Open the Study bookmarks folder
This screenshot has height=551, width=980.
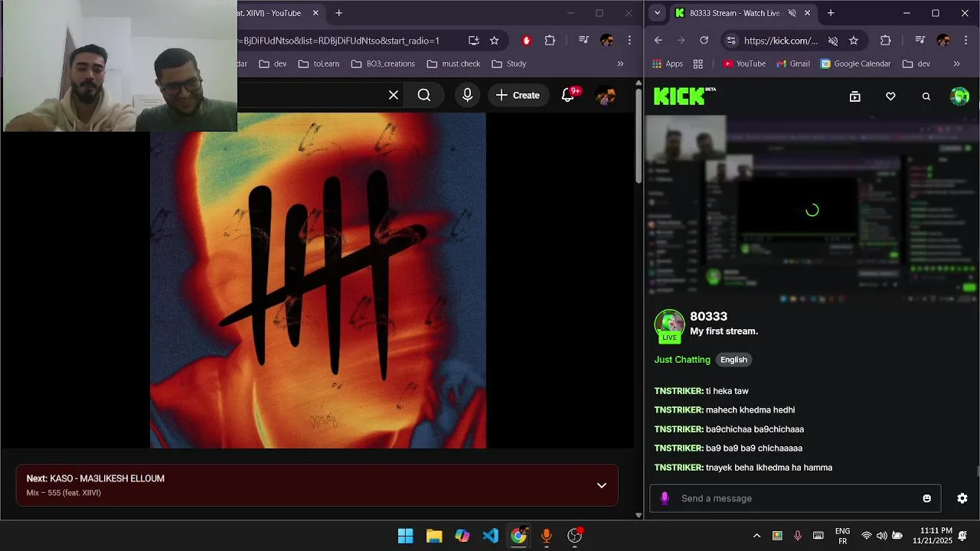pos(509,64)
